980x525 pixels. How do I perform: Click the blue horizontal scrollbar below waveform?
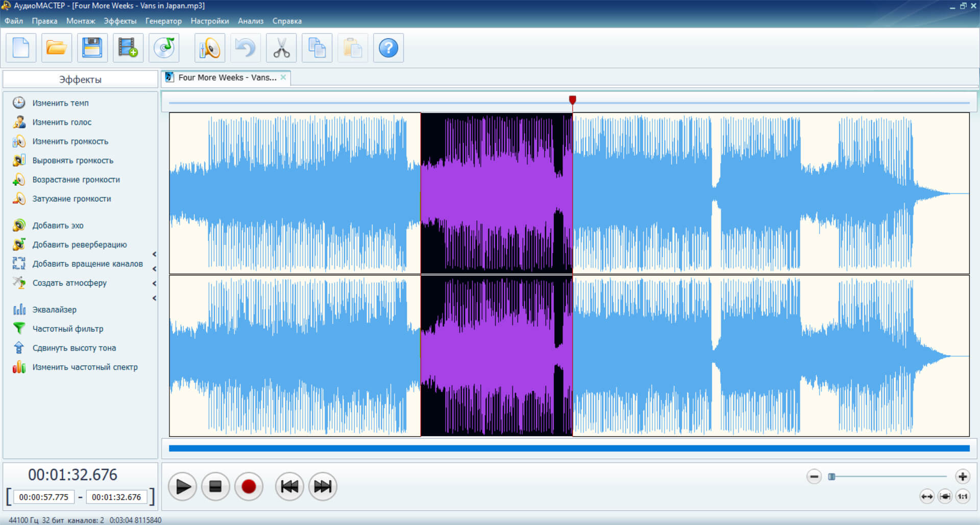coord(569,448)
